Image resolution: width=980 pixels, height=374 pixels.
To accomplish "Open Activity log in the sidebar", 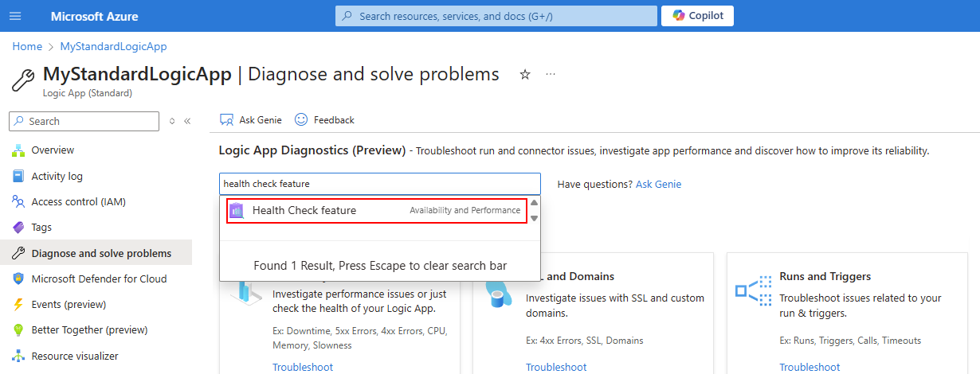I will point(57,176).
